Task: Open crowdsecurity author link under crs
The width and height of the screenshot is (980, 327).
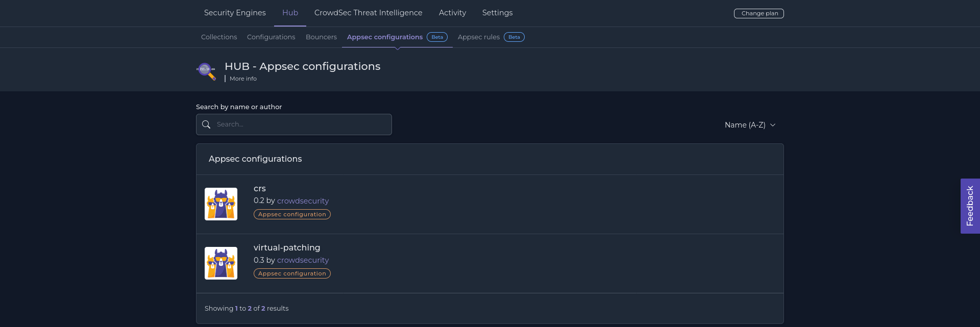Action: (x=303, y=200)
